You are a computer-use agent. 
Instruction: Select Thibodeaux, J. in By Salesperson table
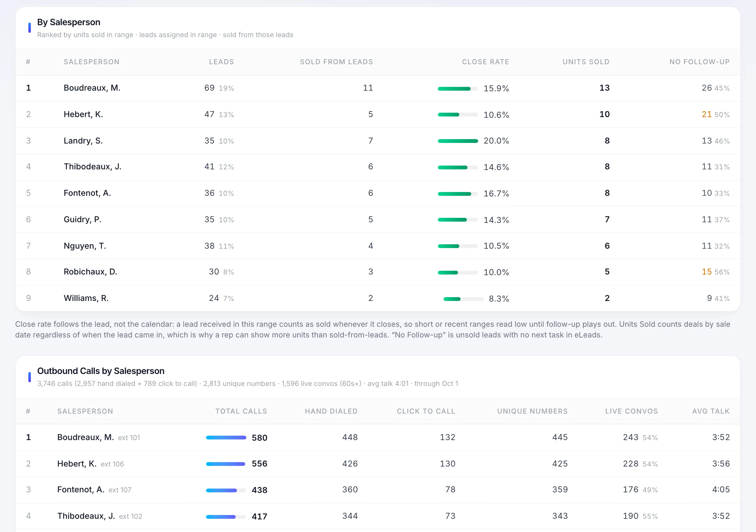(93, 167)
